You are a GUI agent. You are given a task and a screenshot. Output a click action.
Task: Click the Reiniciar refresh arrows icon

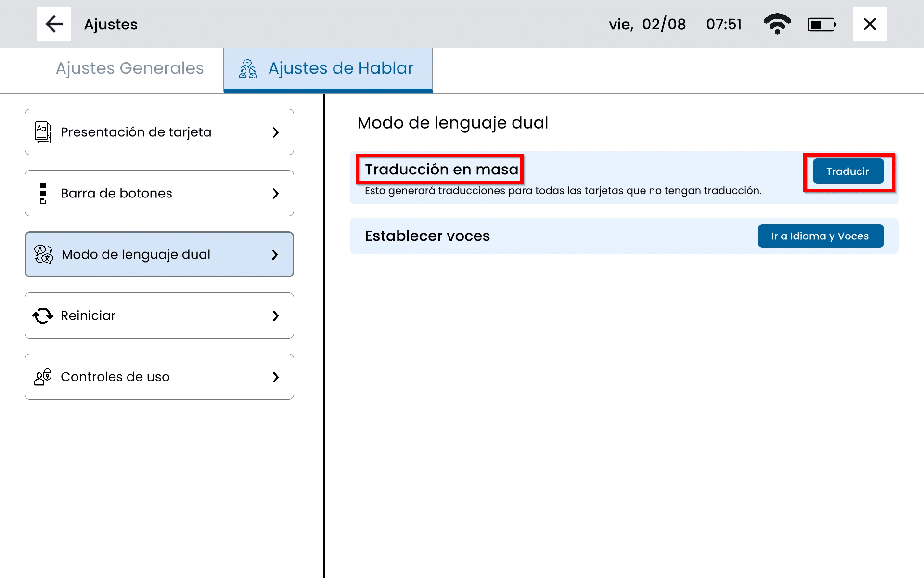point(43,315)
